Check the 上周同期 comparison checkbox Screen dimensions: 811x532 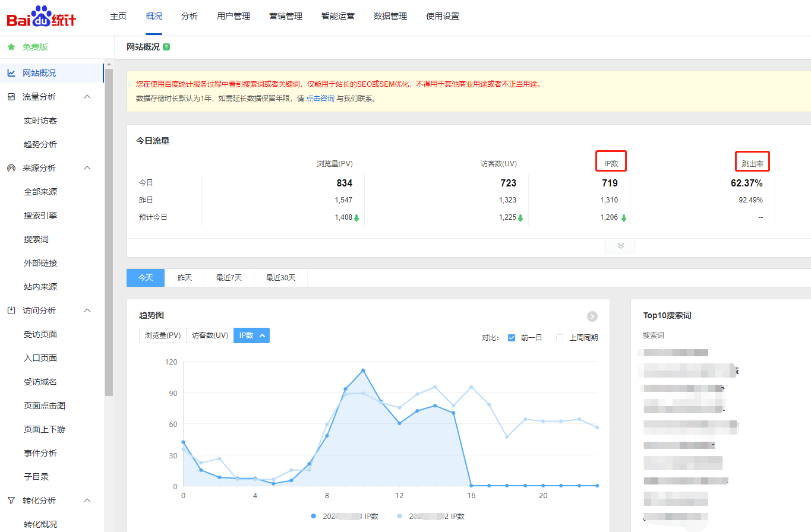coord(560,338)
